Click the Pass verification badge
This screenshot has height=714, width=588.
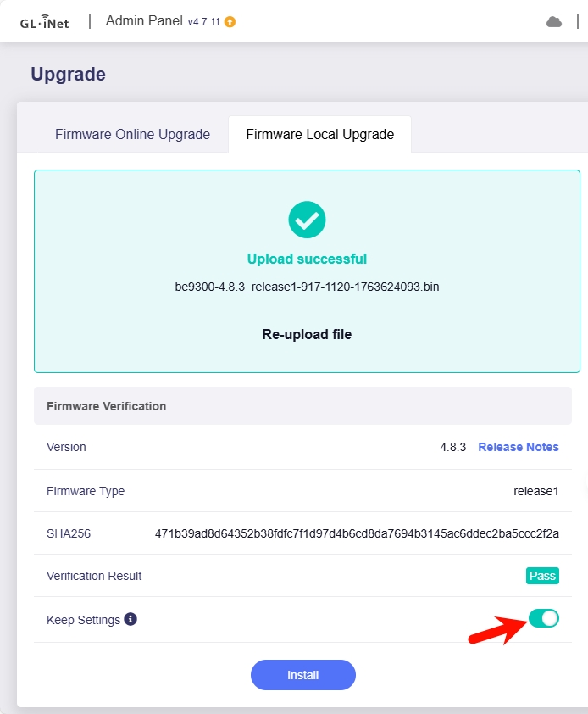(542, 576)
